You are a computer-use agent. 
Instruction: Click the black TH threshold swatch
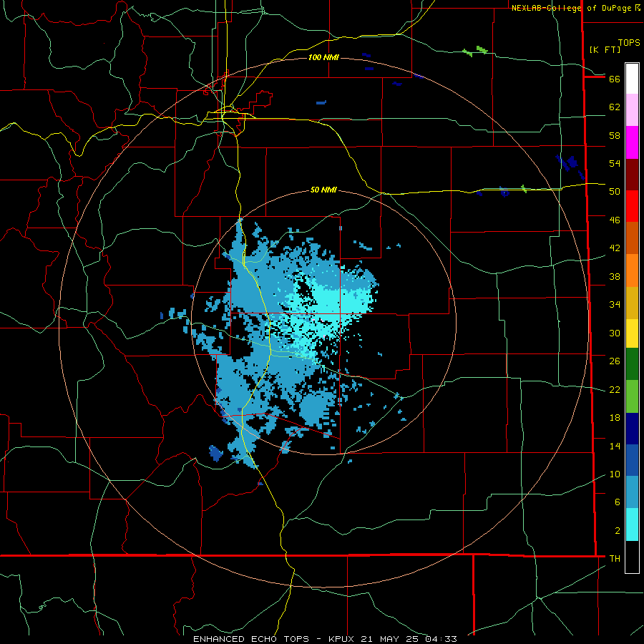(x=632, y=557)
